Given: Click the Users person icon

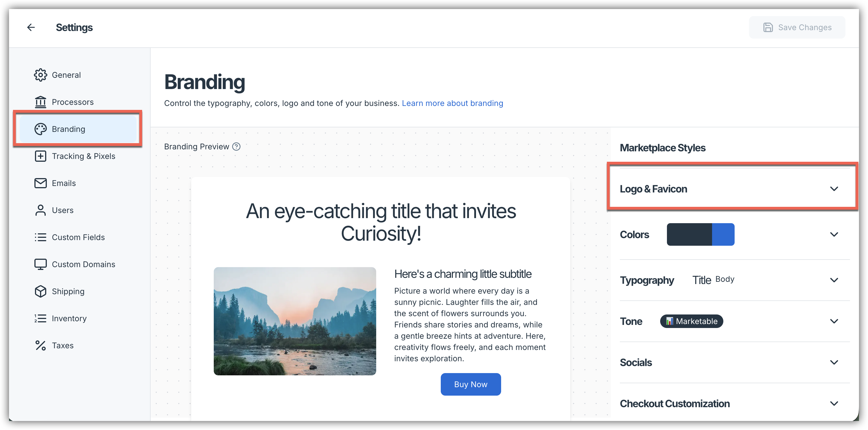Looking at the screenshot, I should click(x=40, y=210).
